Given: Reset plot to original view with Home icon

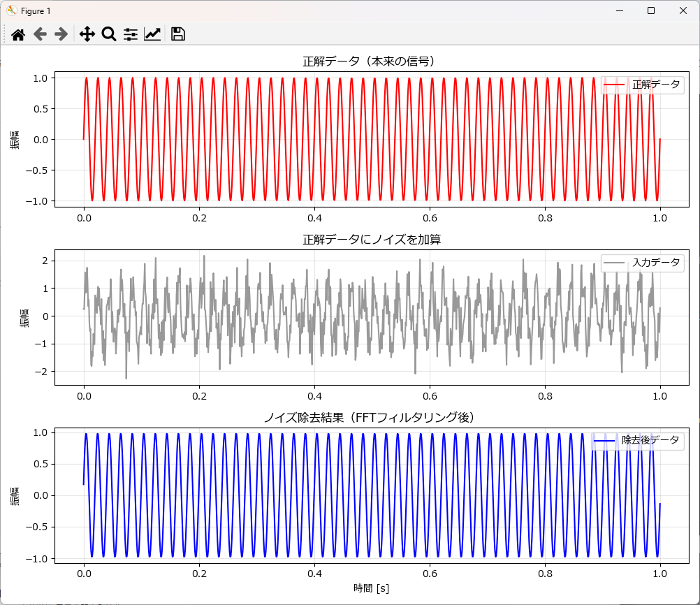Looking at the screenshot, I should point(18,34).
